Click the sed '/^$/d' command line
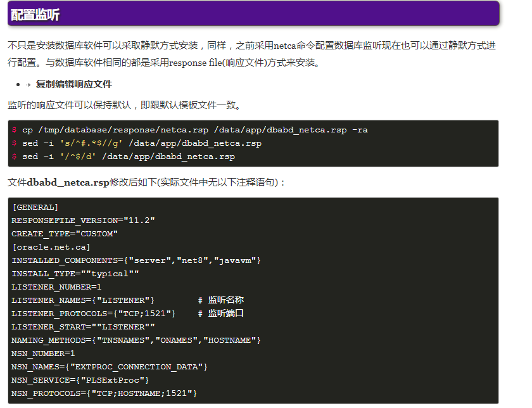This screenshot has width=532, height=408. point(123,156)
